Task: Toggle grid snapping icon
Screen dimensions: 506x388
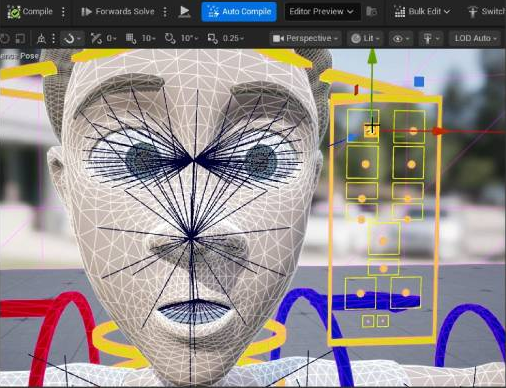Action: click(x=131, y=38)
